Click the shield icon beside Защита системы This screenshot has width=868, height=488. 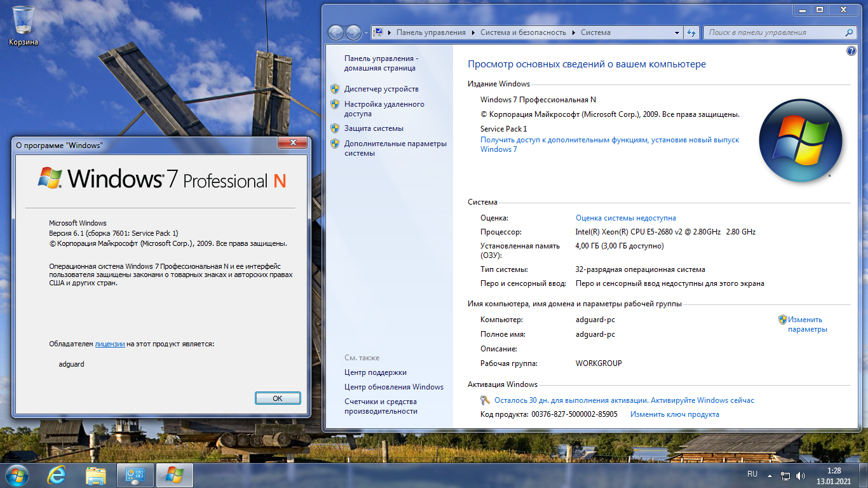click(x=335, y=128)
